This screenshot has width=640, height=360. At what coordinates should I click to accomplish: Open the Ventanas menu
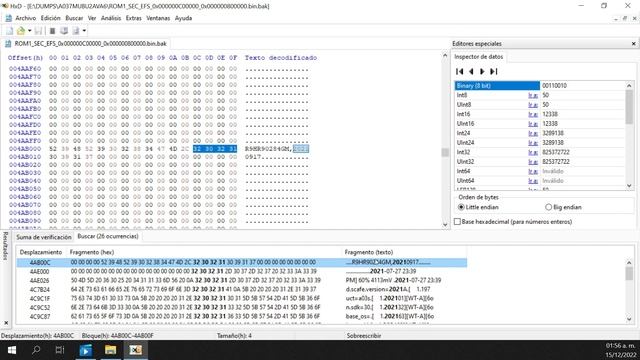(x=158, y=18)
